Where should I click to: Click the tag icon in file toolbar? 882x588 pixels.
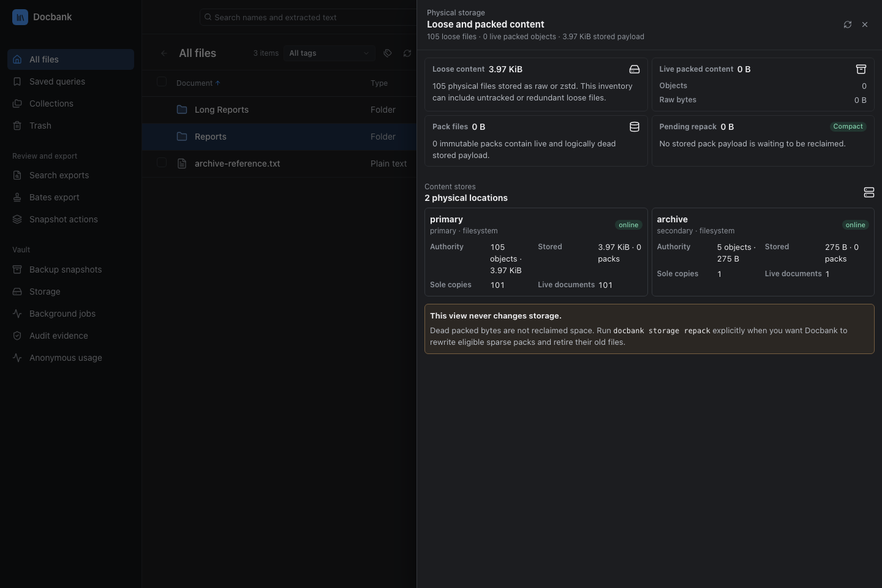[388, 53]
